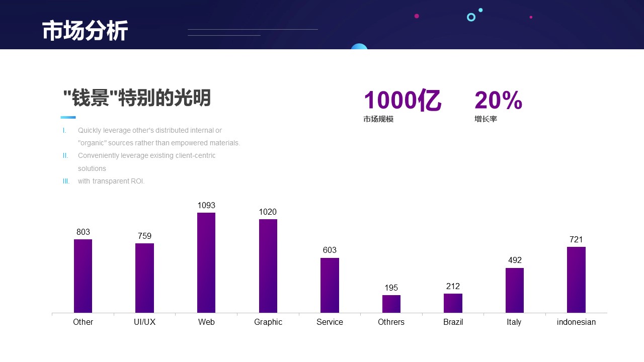Click the Italy axis label
The width and height of the screenshot is (644, 362).
click(514, 322)
